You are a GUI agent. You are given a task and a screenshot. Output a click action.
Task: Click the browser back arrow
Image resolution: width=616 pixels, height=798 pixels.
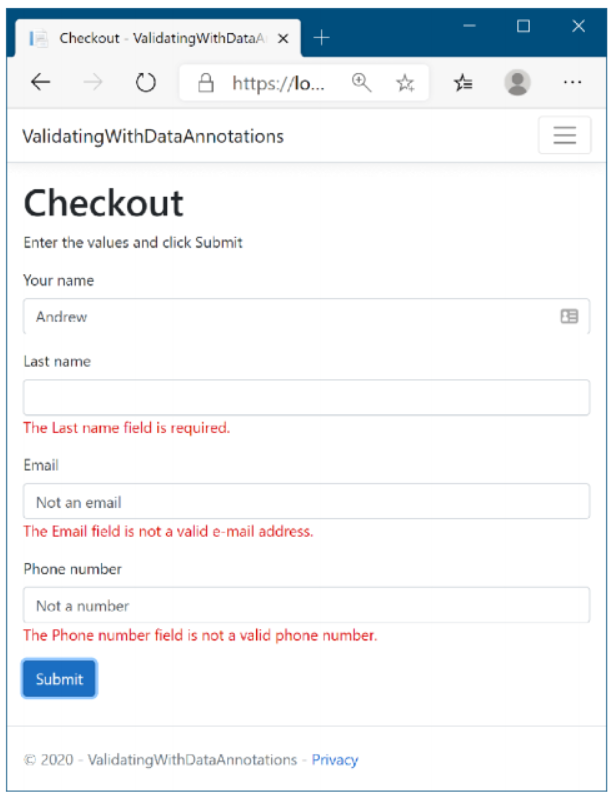click(x=41, y=83)
